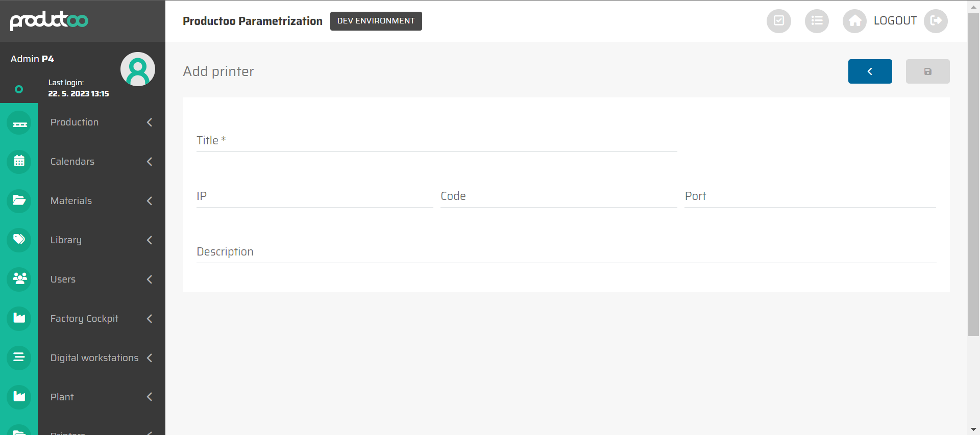Click the list icon in top bar
The height and width of the screenshot is (435, 980).
(x=817, y=21)
